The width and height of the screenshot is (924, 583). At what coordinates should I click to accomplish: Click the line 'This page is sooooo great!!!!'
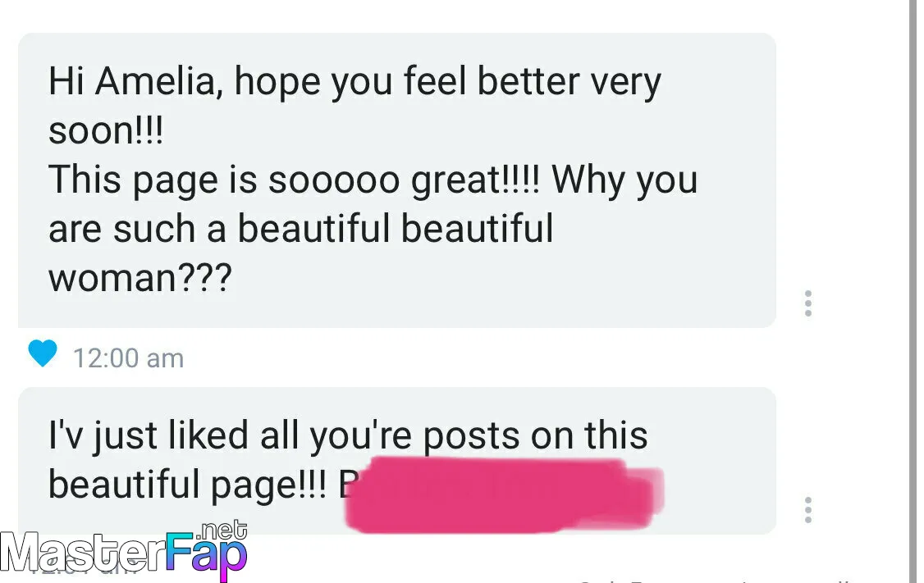coord(294,180)
